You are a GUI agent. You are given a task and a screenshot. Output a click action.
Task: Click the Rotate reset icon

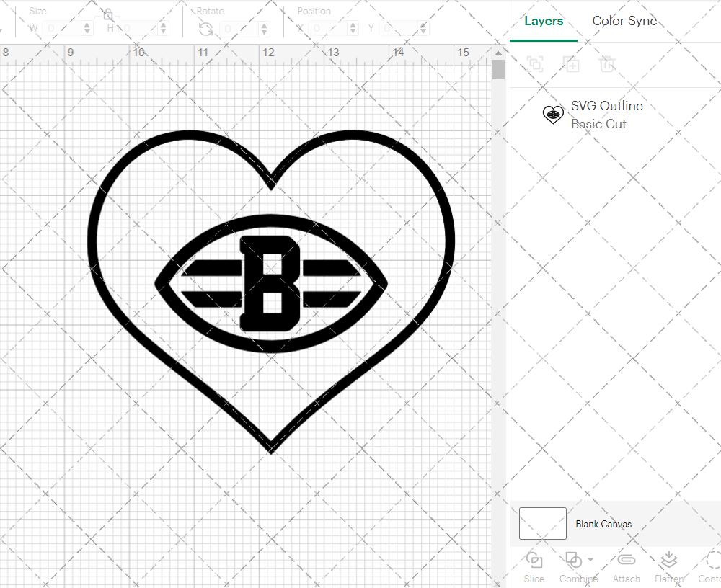(205, 29)
